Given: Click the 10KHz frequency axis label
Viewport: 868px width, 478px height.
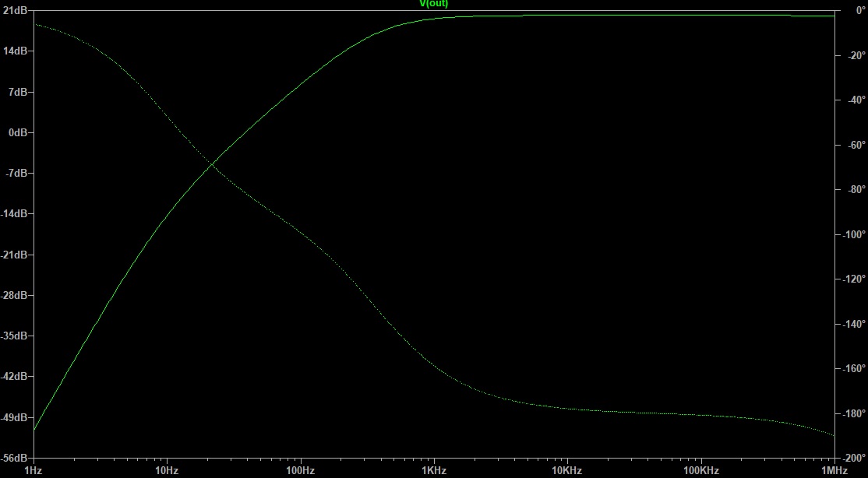Looking at the screenshot, I should point(567,471).
